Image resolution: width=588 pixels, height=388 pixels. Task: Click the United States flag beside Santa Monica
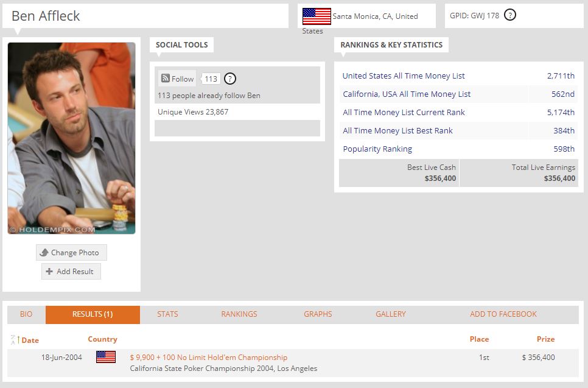point(317,16)
